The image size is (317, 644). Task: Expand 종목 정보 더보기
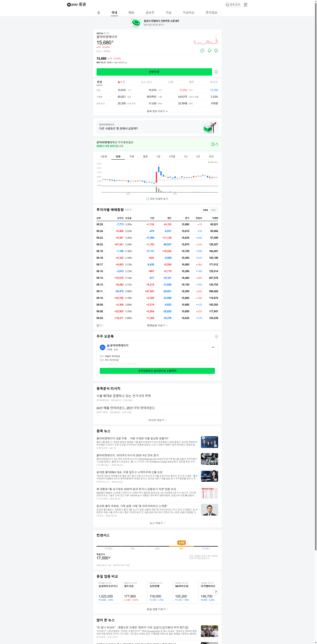[157, 111]
